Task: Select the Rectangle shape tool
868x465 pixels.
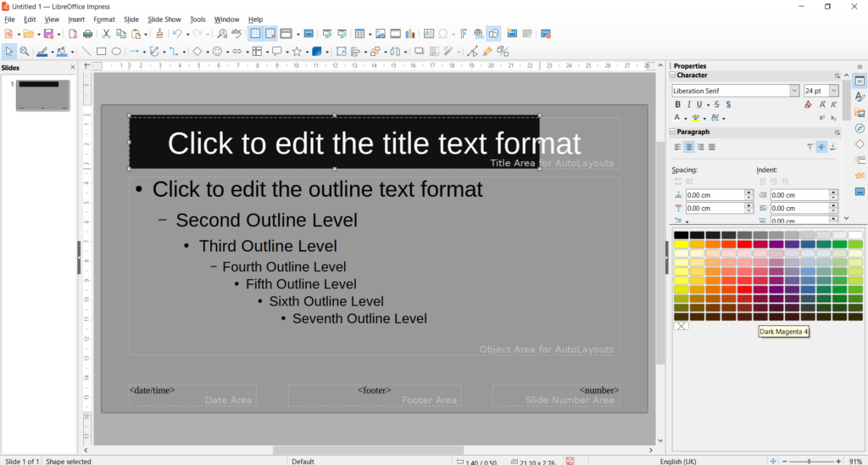Action: click(x=101, y=52)
